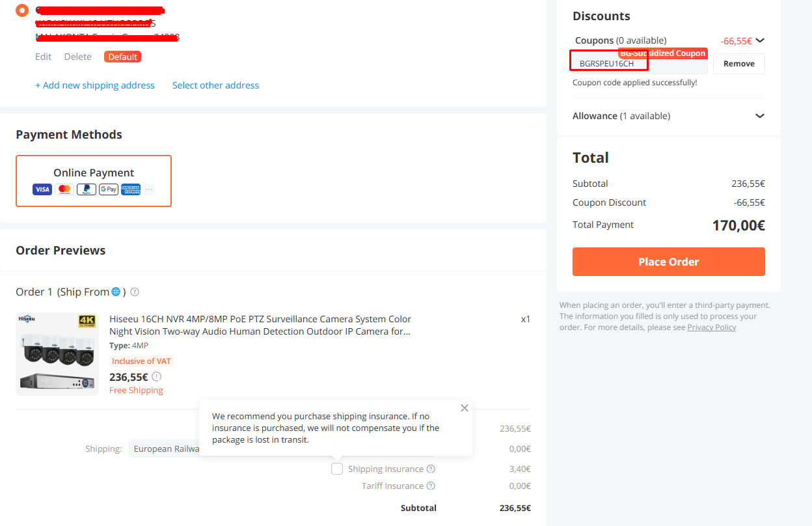Remove the applied coupon code
The height and width of the screenshot is (526, 812).
[x=739, y=64]
